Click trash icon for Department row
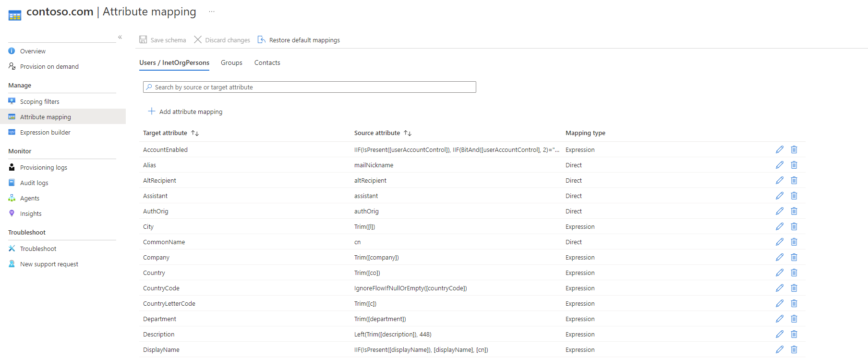Image resolution: width=868 pixels, height=361 pixels. [x=794, y=319]
